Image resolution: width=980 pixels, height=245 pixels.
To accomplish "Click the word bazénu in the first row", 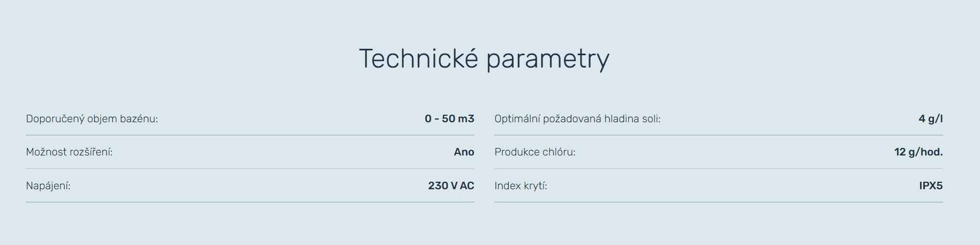I will pyautogui.click(x=139, y=119).
